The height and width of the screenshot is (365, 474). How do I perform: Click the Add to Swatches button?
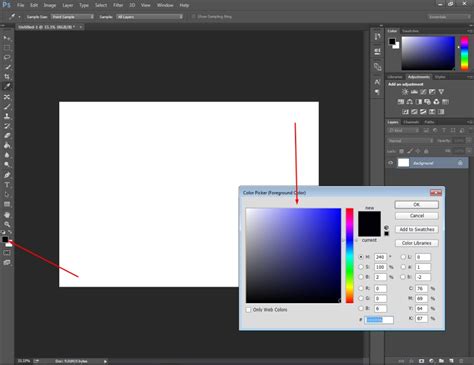pyautogui.click(x=417, y=229)
